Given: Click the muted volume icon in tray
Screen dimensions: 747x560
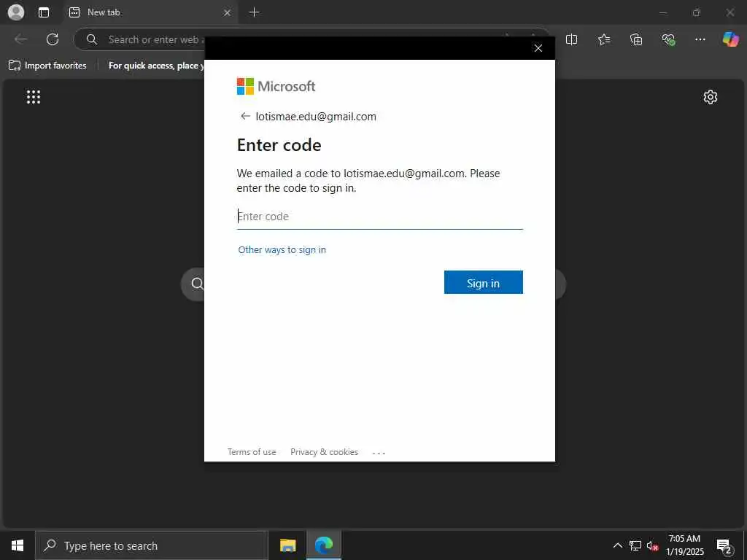Looking at the screenshot, I should [652, 545].
